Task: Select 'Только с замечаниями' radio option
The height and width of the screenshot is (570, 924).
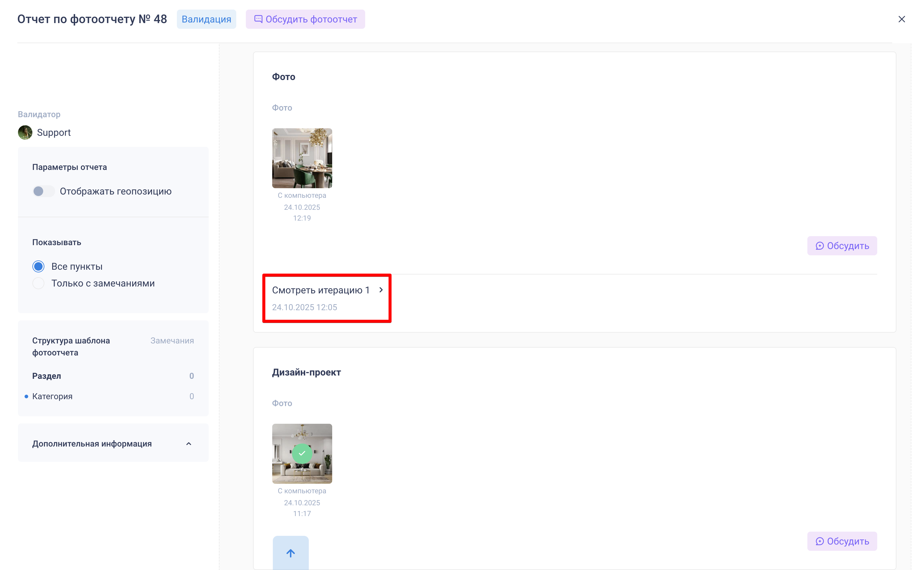Action: click(38, 283)
